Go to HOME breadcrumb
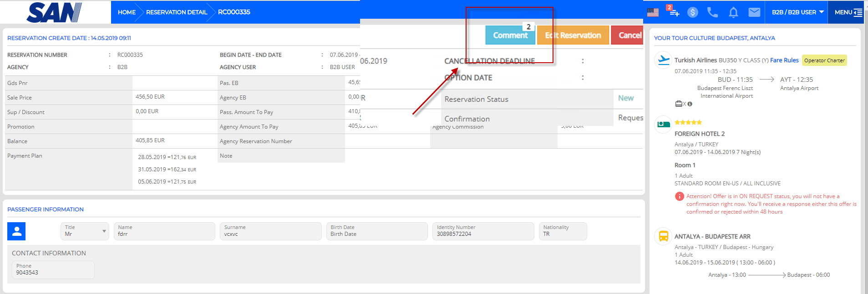This screenshot has width=868, height=294. point(127,12)
